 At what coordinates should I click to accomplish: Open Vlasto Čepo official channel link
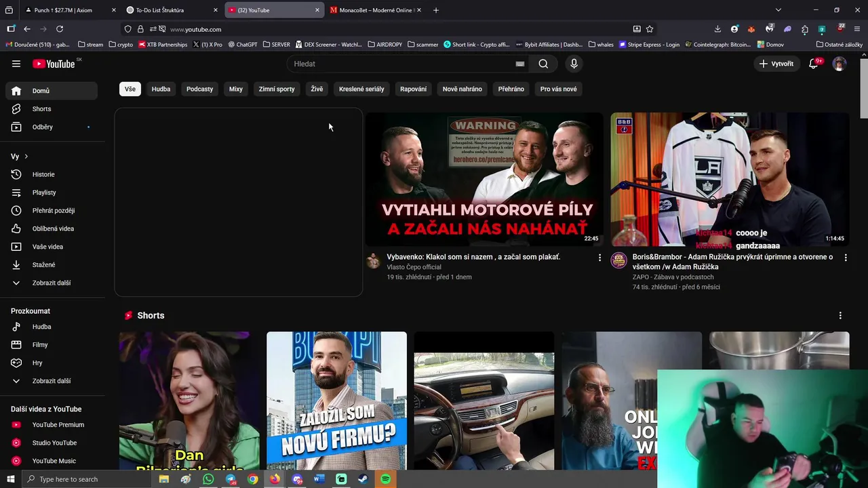(x=414, y=267)
